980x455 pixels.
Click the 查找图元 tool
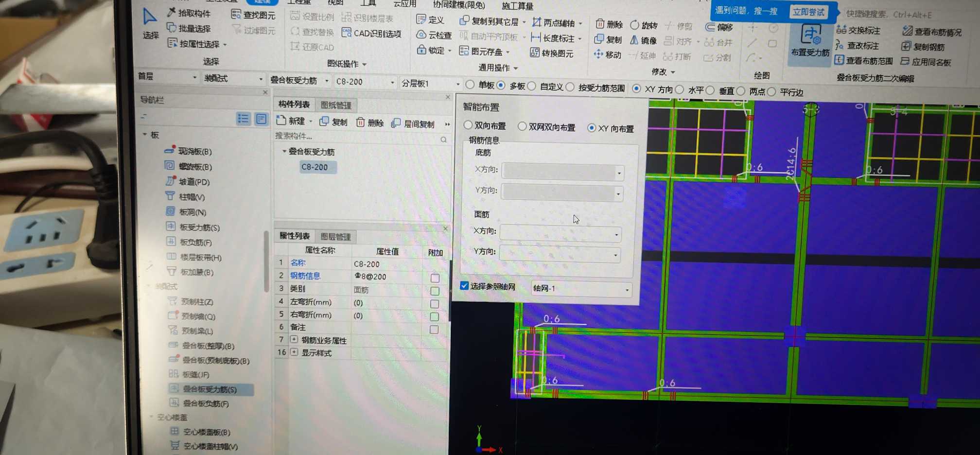point(253,15)
